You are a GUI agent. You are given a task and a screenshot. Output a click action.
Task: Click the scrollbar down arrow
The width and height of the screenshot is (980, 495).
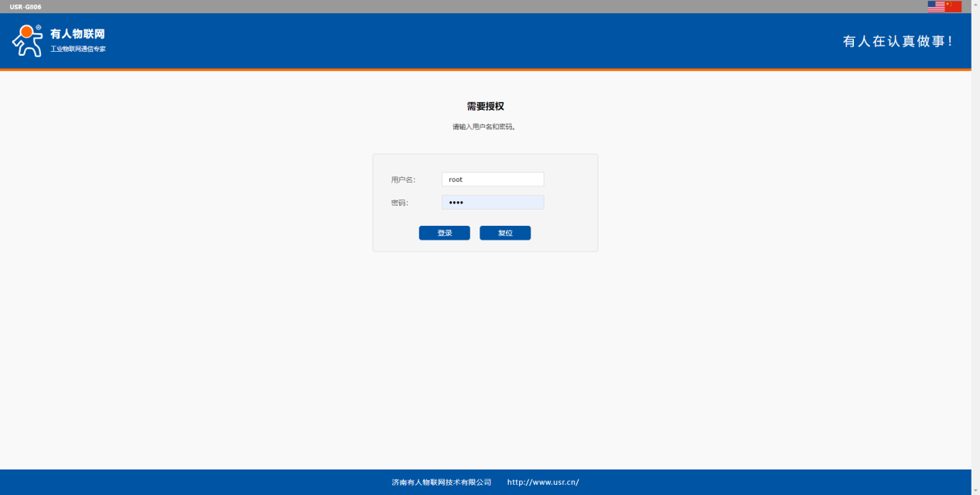975,490
